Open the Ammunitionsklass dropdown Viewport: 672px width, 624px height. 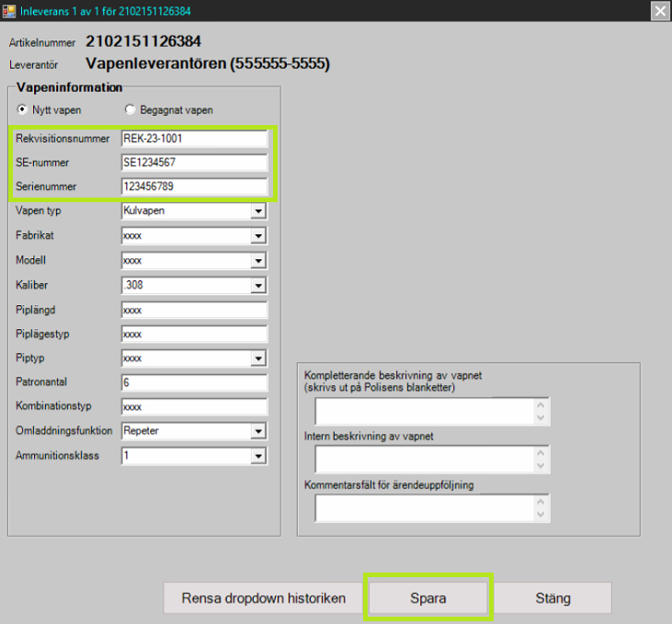click(257, 456)
